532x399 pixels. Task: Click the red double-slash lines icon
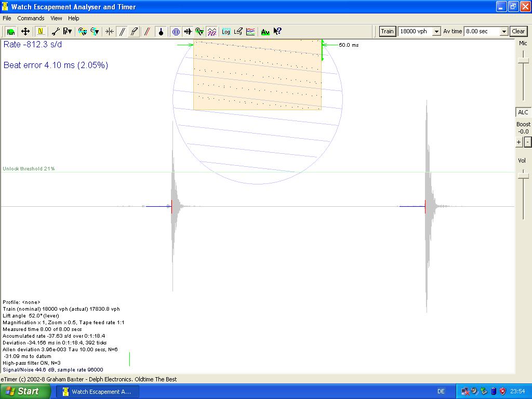pos(147,32)
